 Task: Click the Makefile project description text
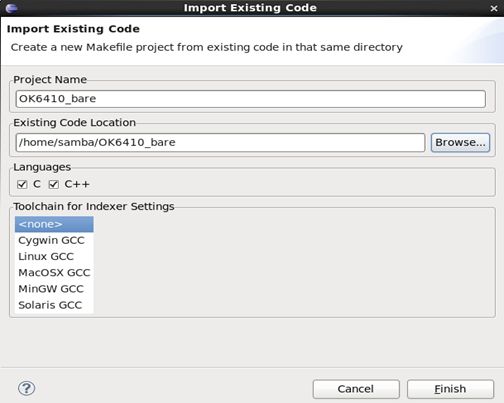tap(207, 47)
